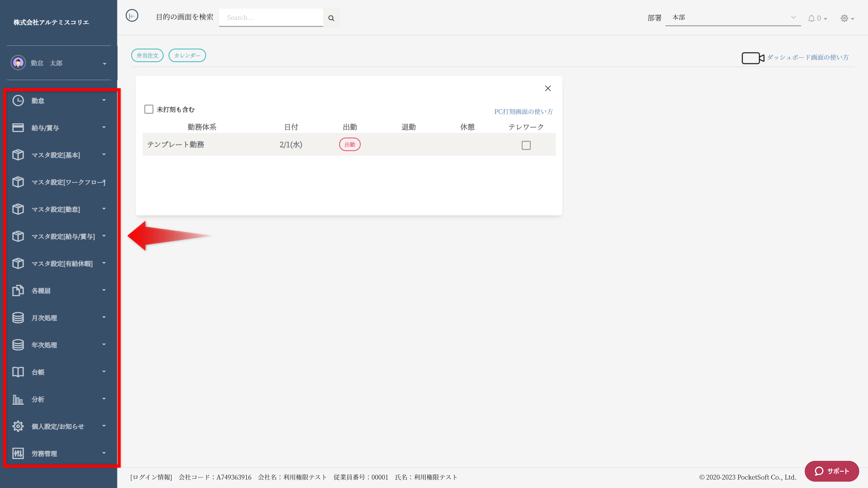Click the bar chart icon next to 分析

(x=18, y=399)
